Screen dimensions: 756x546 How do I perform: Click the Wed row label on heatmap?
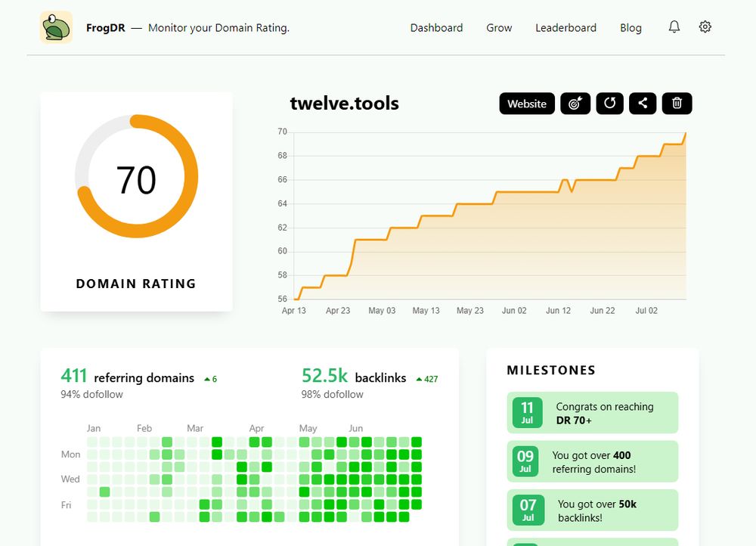[70, 479]
